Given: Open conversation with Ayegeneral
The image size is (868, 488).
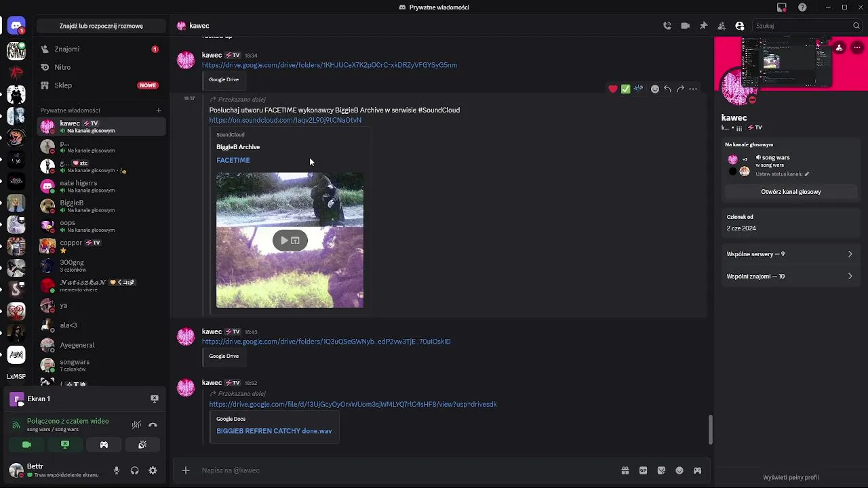Looking at the screenshot, I should pyautogui.click(x=101, y=345).
